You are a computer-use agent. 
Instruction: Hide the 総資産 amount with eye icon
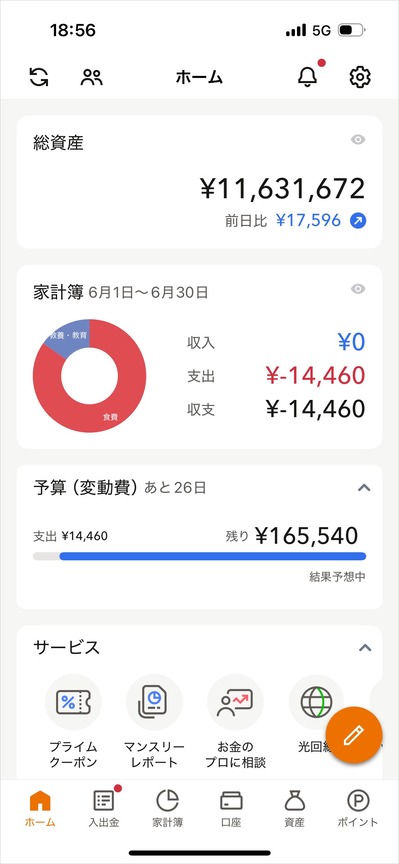pyautogui.click(x=358, y=140)
